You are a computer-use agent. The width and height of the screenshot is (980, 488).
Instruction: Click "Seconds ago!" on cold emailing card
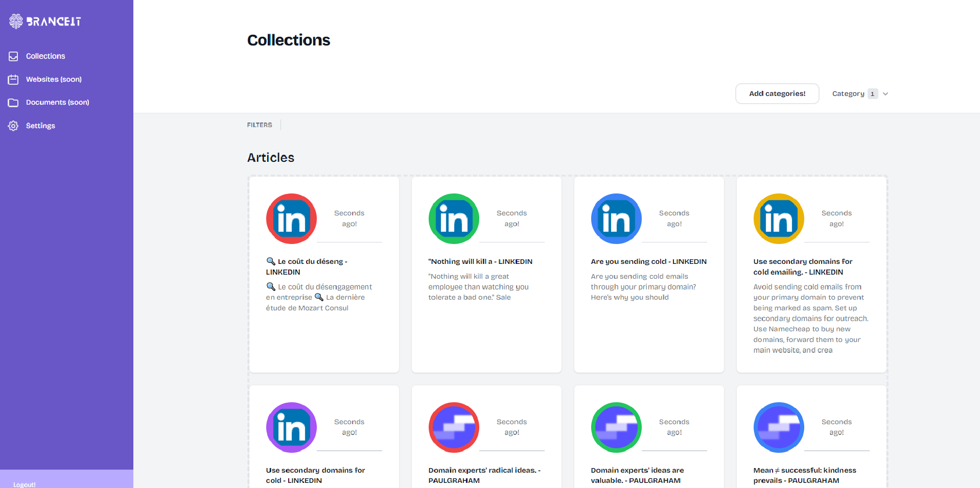[x=837, y=218]
